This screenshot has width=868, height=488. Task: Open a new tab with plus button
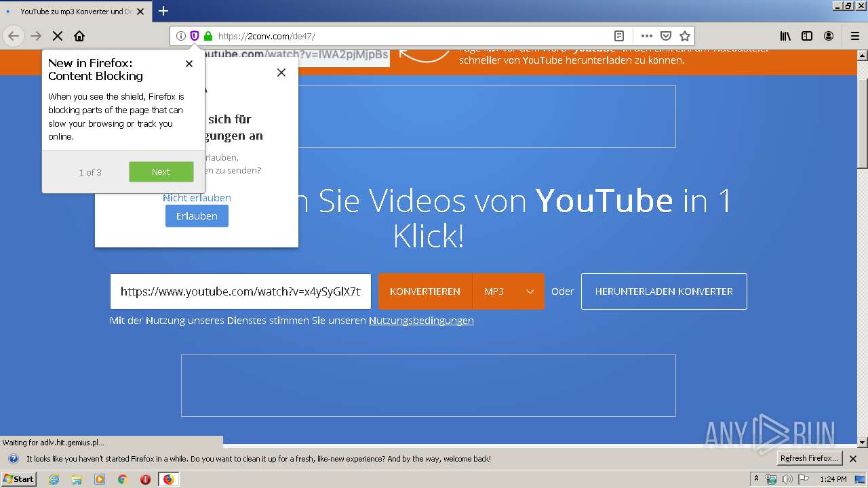[163, 11]
